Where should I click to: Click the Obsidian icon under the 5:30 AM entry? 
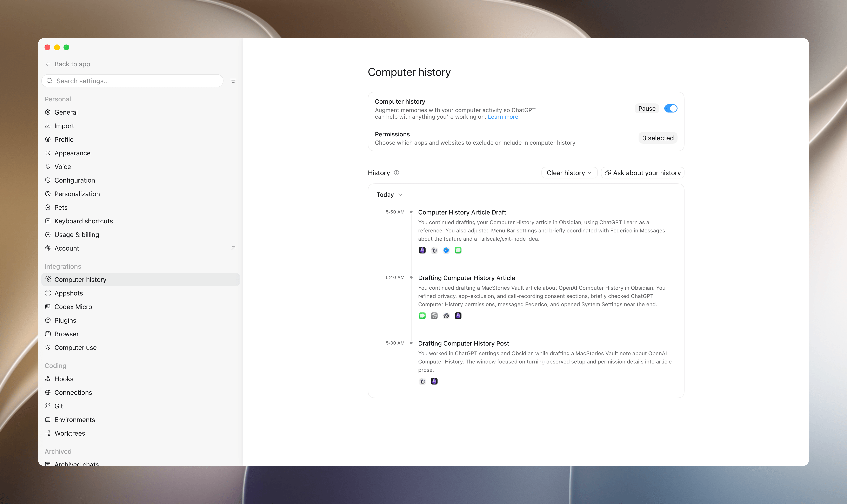(x=434, y=381)
